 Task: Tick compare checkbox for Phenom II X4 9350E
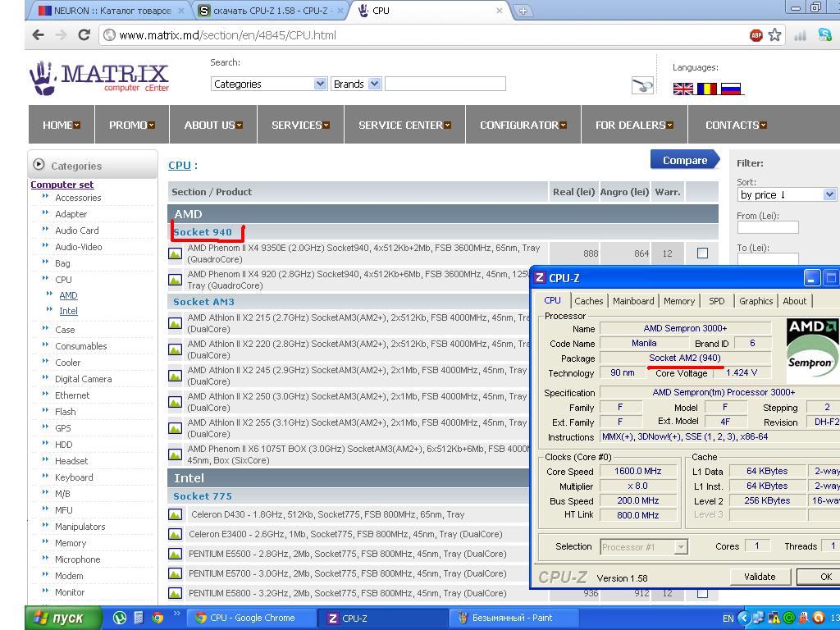tap(702, 253)
